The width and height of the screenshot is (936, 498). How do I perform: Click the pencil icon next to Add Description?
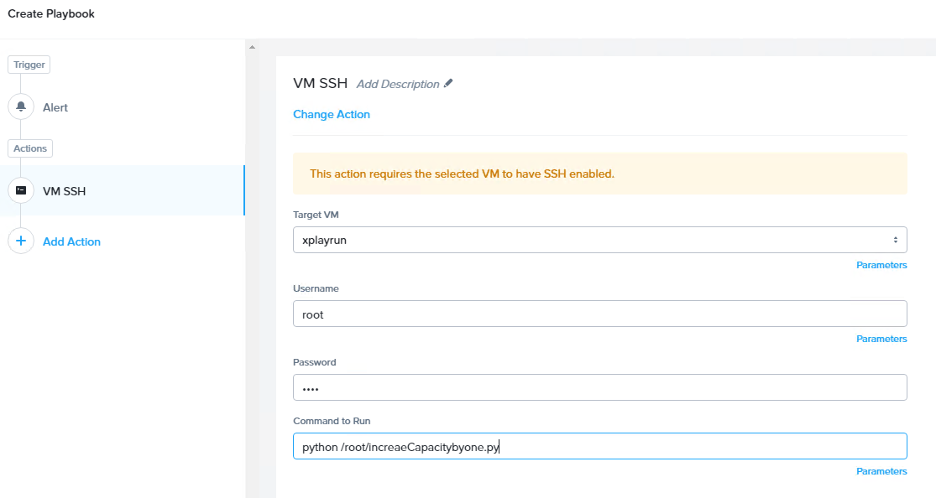(448, 84)
